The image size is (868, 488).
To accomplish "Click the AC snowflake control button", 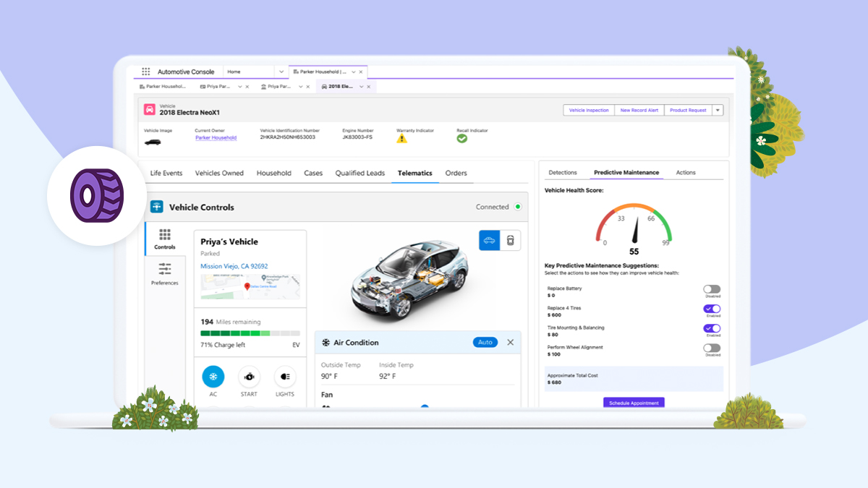I will (x=213, y=377).
